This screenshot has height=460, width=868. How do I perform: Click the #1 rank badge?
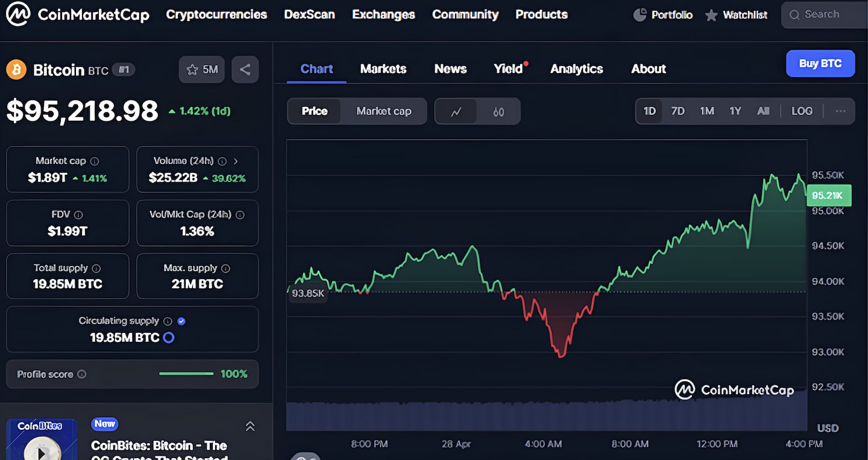pyautogui.click(x=124, y=70)
